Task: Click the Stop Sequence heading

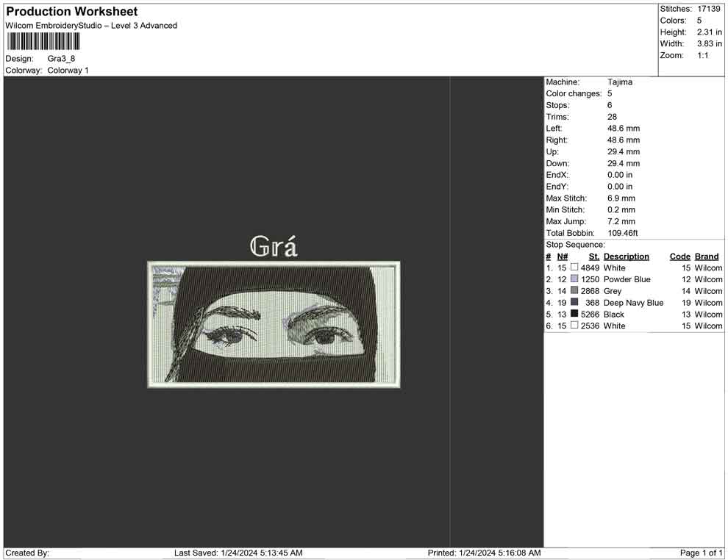Action: click(576, 245)
